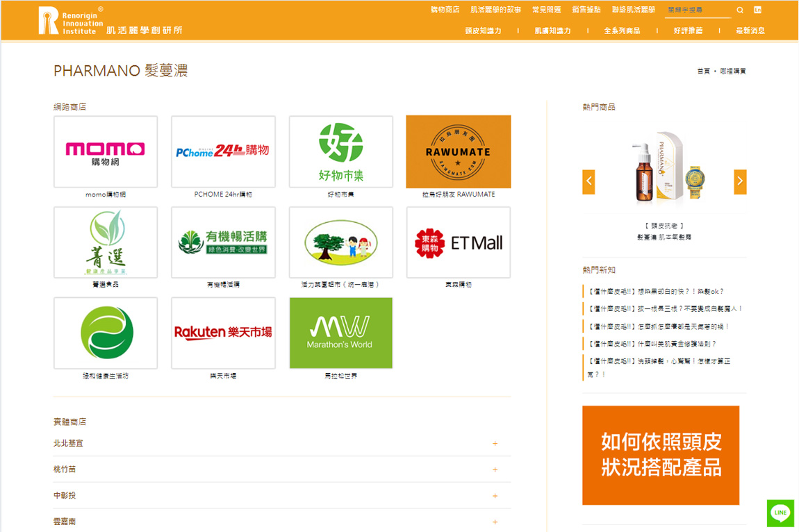This screenshot has width=799, height=532.
Task: Open the momo購物網 store logo
Action: click(106, 151)
